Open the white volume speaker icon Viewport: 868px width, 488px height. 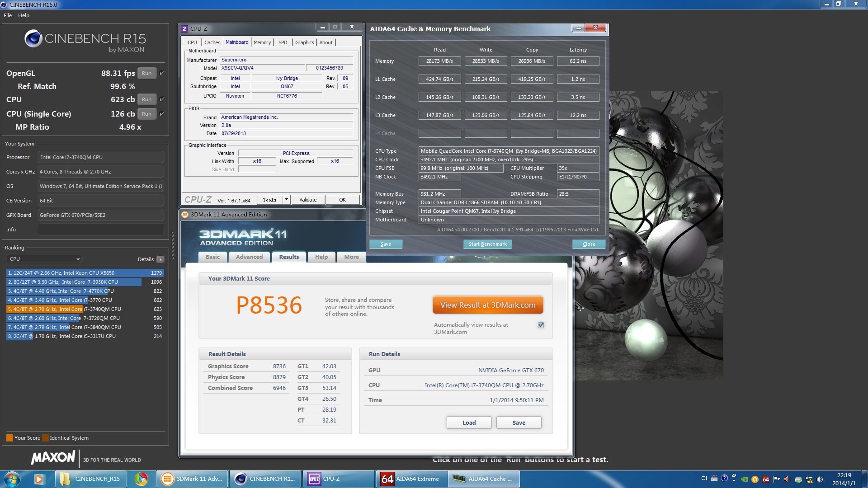[820, 479]
